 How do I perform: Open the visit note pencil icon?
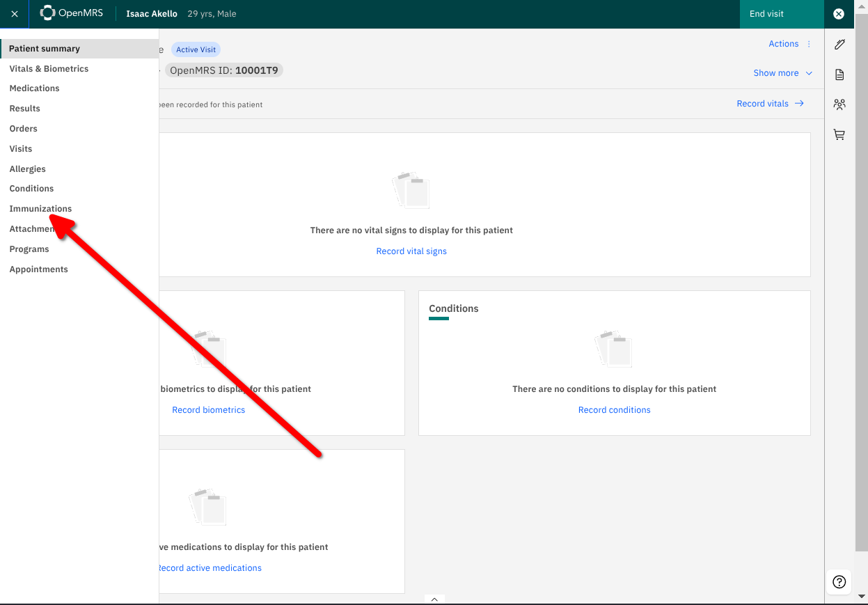point(839,45)
